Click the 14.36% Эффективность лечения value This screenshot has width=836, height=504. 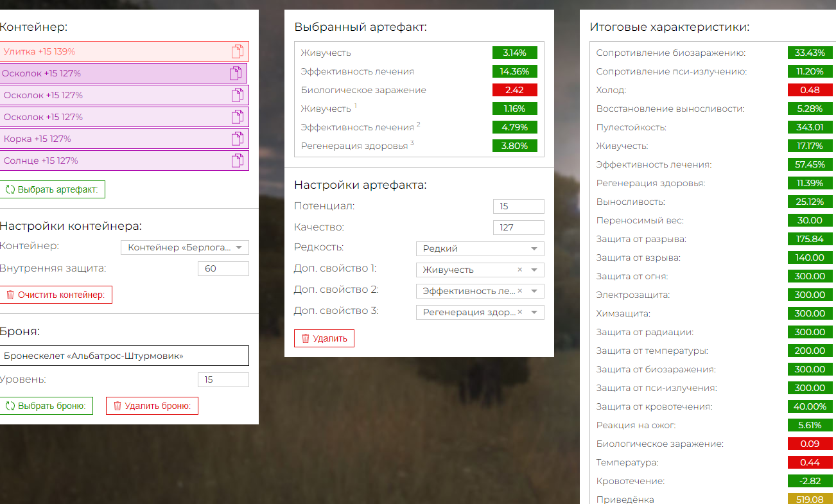[x=515, y=72]
